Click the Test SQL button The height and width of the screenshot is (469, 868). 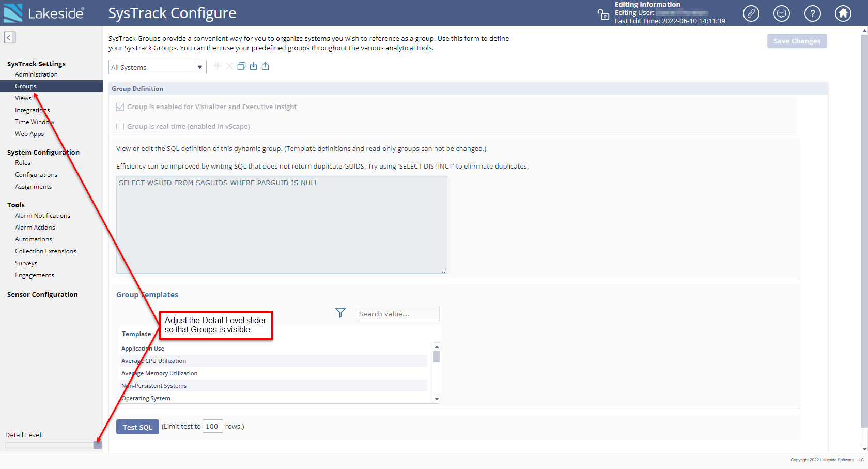137,427
